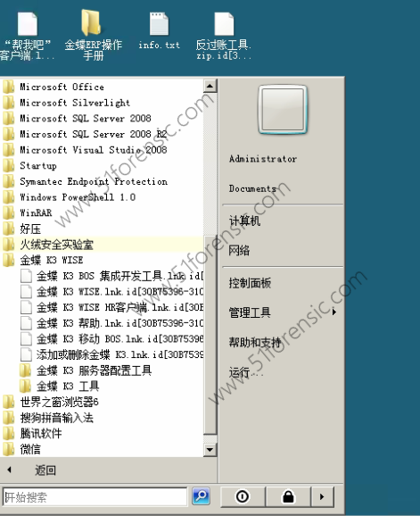Click the Microsoft Silverlight folder icon
Viewport: 420px width, 516px height.
tap(9, 103)
